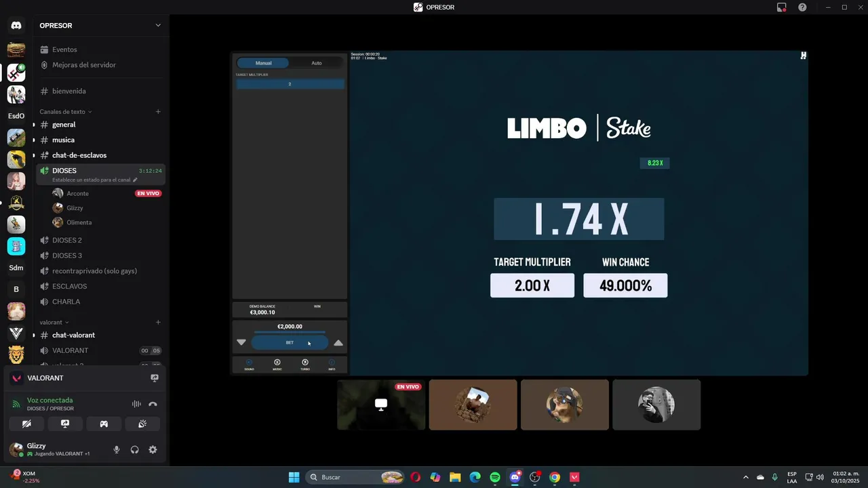The width and height of the screenshot is (868, 488).
Task: Disconnect from the voice call
Action: click(153, 404)
